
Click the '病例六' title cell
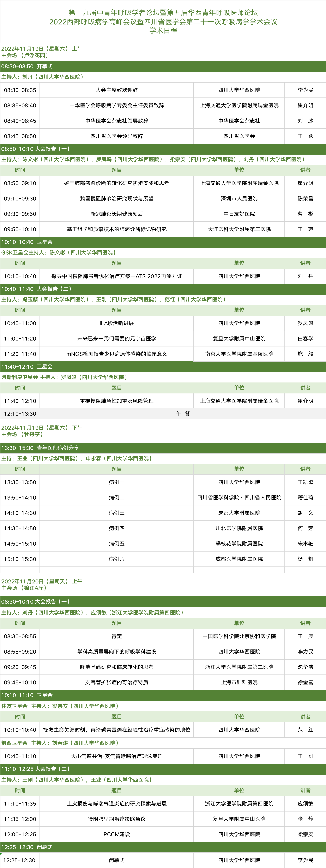(x=116, y=559)
